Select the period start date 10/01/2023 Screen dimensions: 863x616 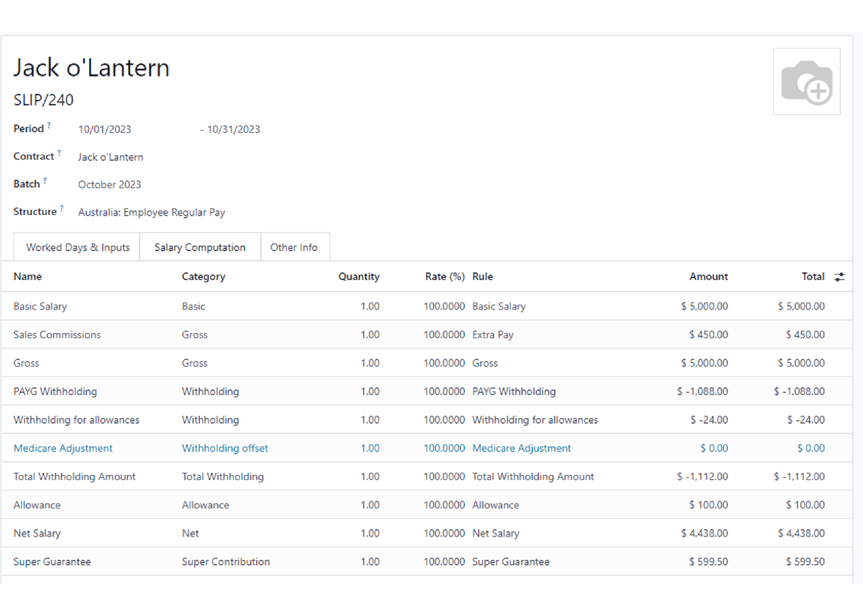point(105,129)
